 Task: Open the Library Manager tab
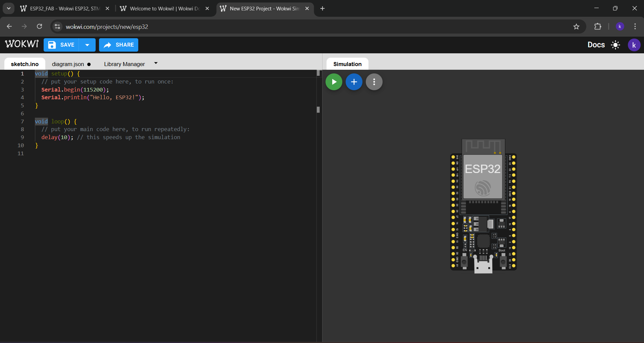click(x=125, y=64)
